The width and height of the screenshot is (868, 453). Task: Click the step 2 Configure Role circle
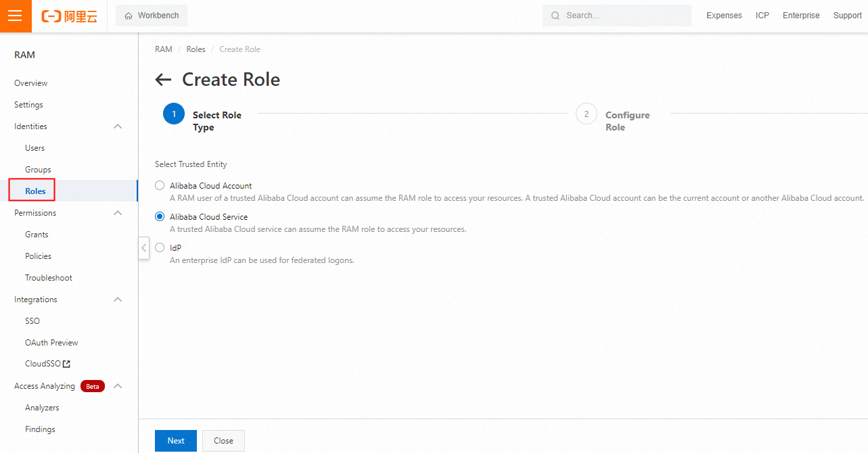click(586, 114)
